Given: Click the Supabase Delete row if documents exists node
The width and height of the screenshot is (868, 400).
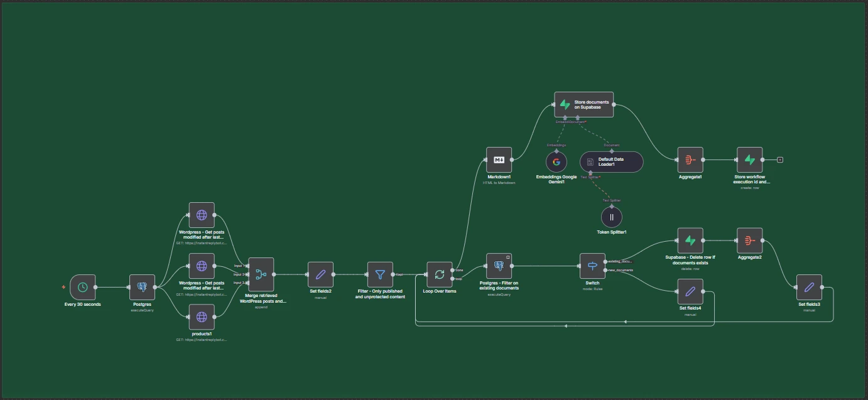Looking at the screenshot, I should pos(690,241).
